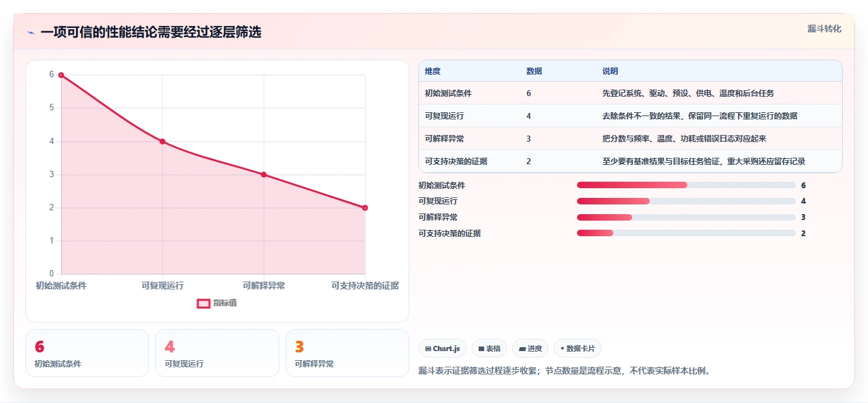The width and height of the screenshot is (868, 403).
Task: Click the 可解释异常 chart axis label
Action: click(x=264, y=286)
